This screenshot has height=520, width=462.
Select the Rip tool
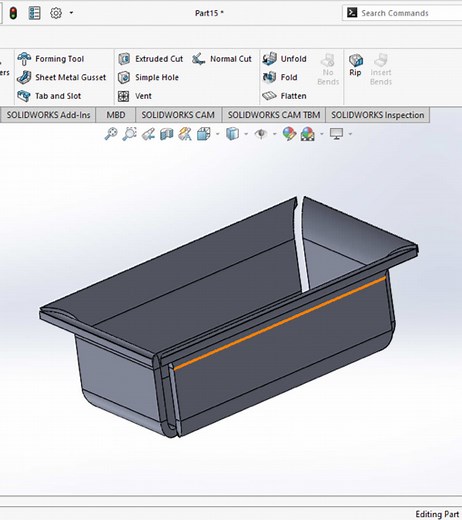[355, 65]
